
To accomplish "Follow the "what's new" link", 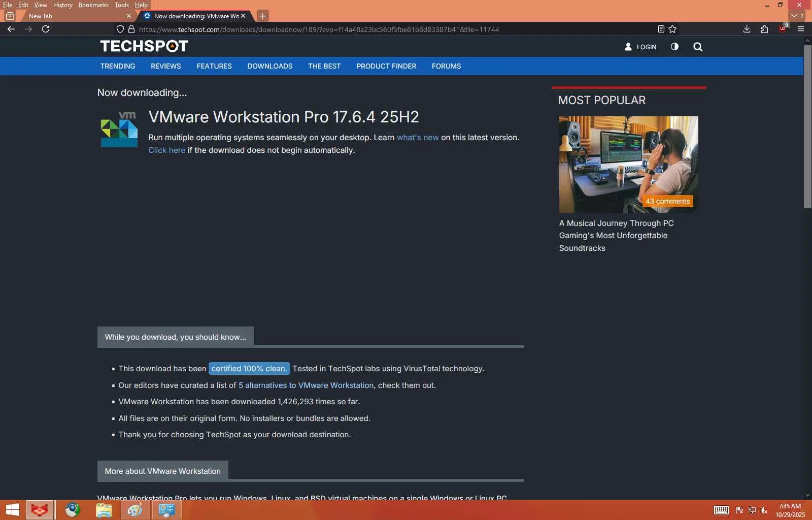I will point(418,138).
